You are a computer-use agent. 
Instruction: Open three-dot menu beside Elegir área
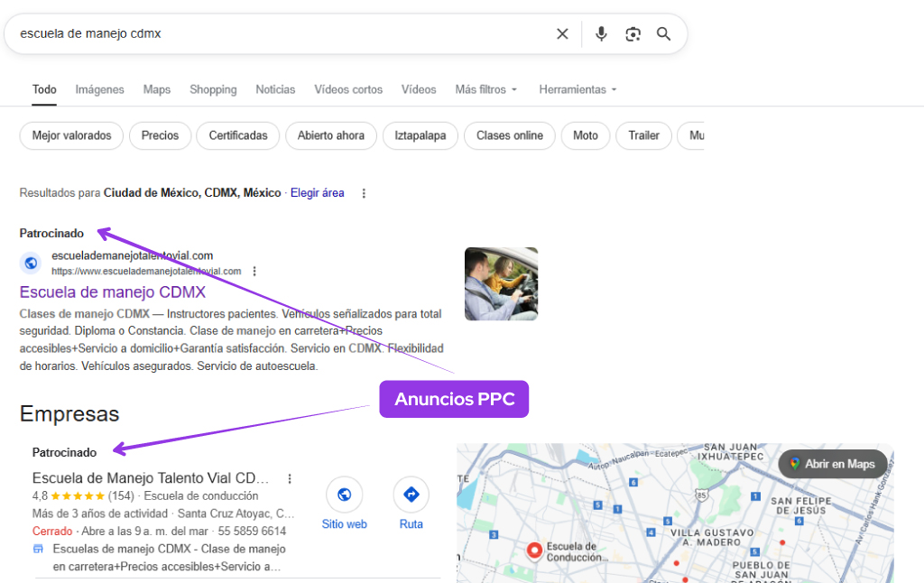click(x=364, y=193)
